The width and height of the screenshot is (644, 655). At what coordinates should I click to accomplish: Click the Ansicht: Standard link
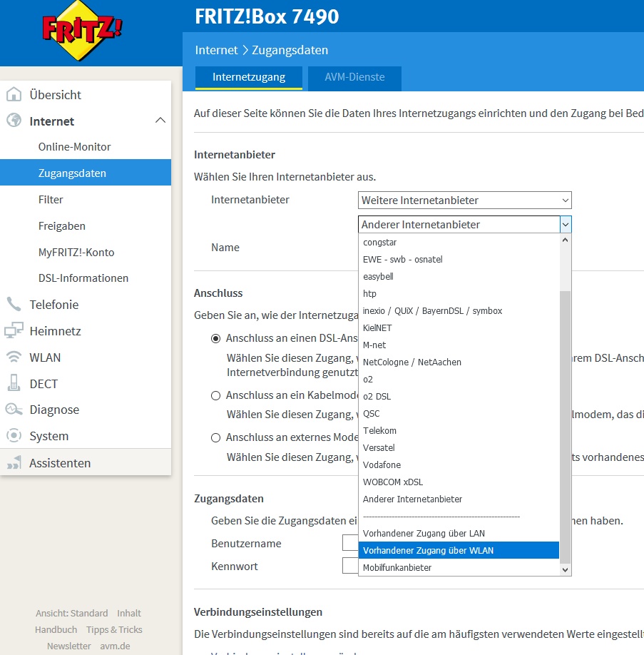[71, 613]
